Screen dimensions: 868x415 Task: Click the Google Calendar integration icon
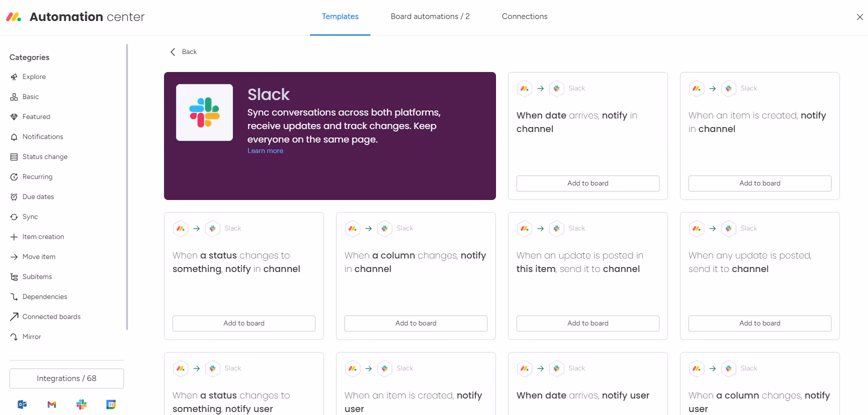tap(111, 404)
